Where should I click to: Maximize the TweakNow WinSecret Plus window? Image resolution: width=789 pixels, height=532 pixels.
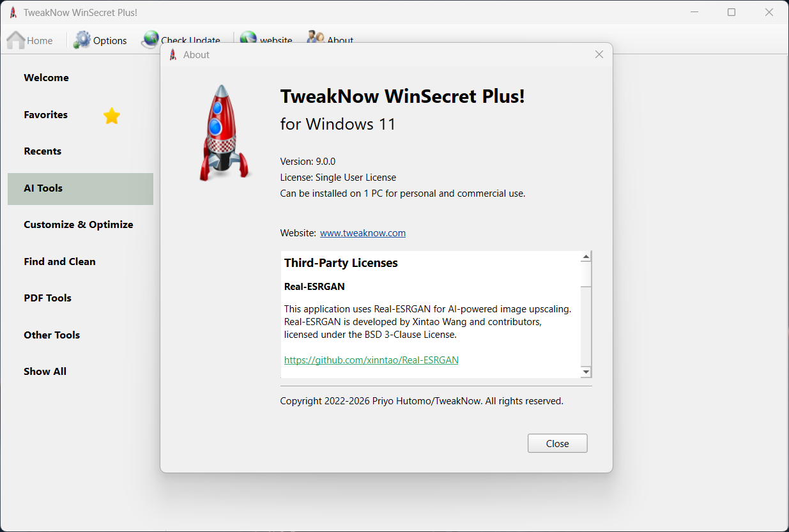(732, 12)
